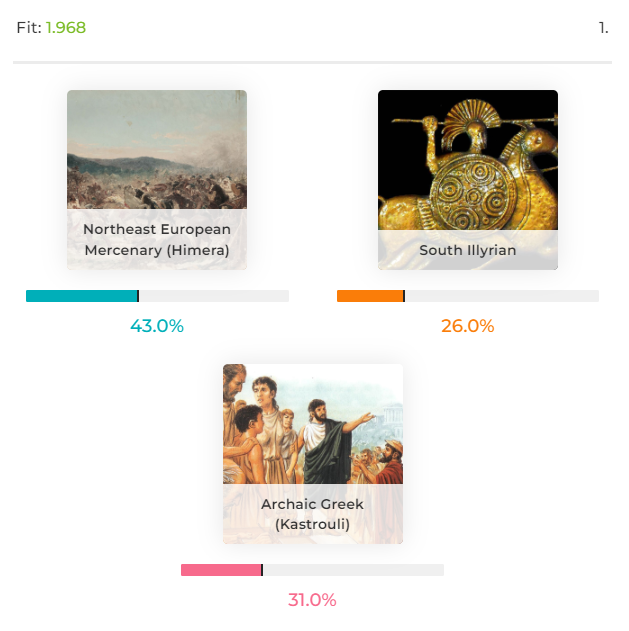
Task: Click the black marker on the teal bar
Action: pyautogui.click(x=138, y=296)
